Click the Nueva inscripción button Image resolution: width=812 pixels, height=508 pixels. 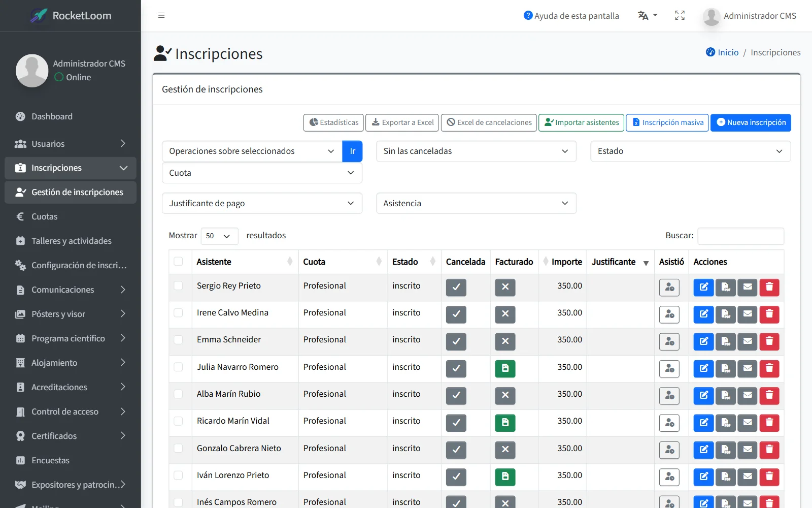(x=751, y=122)
